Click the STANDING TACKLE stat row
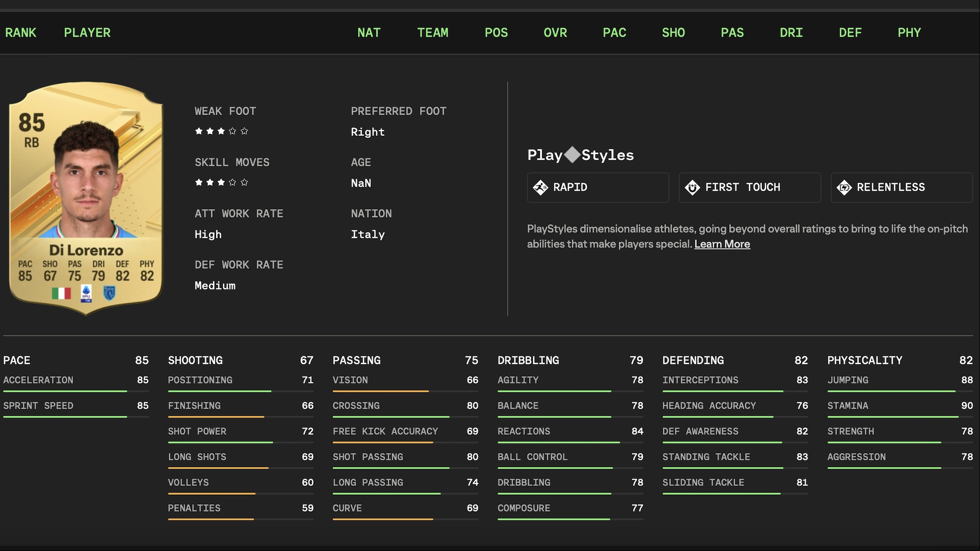This screenshot has height=551, width=980. 735,460
